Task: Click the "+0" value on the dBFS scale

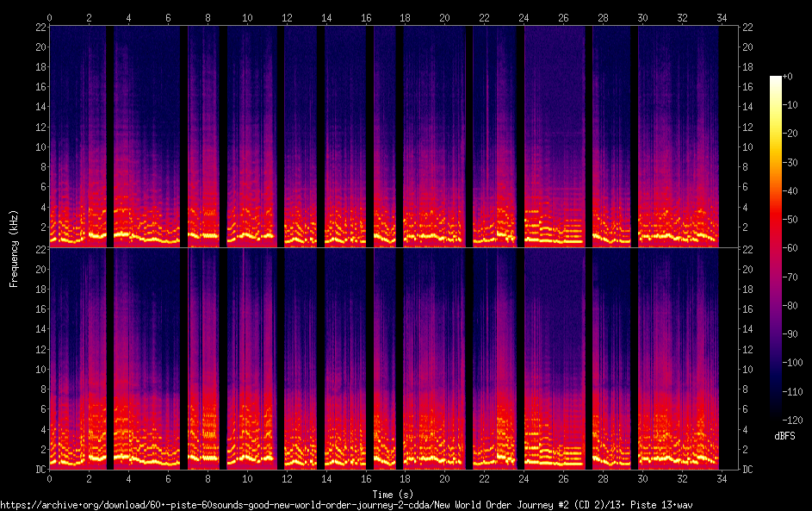Action: click(x=787, y=77)
